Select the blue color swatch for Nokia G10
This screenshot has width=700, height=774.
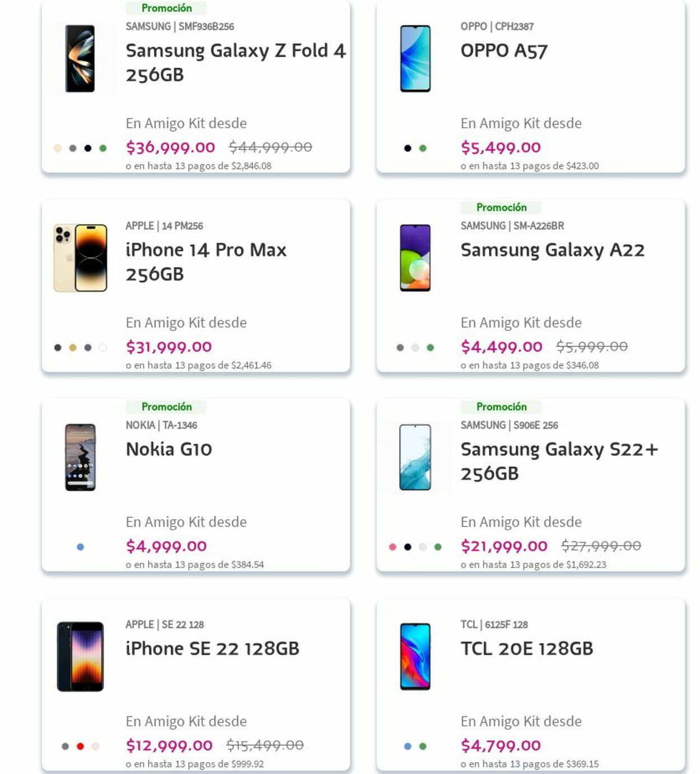click(80, 547)
